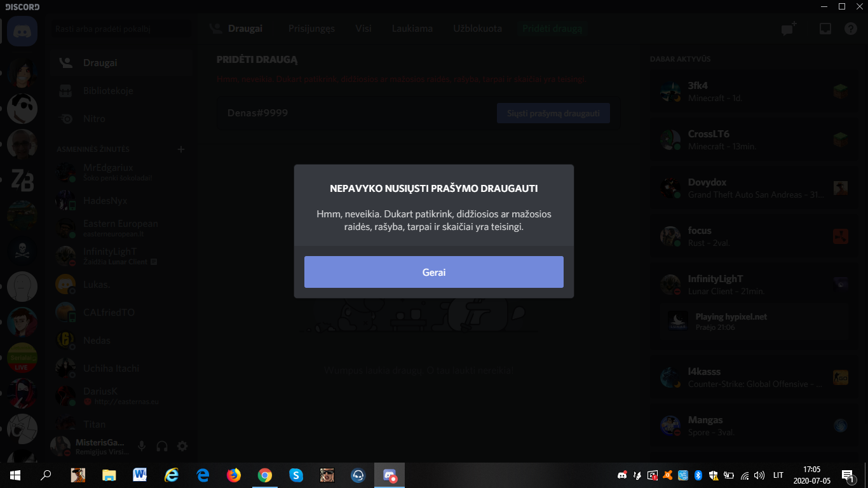Open CALfriedTO direct message
868x488 pixels.
coord(121,312)
